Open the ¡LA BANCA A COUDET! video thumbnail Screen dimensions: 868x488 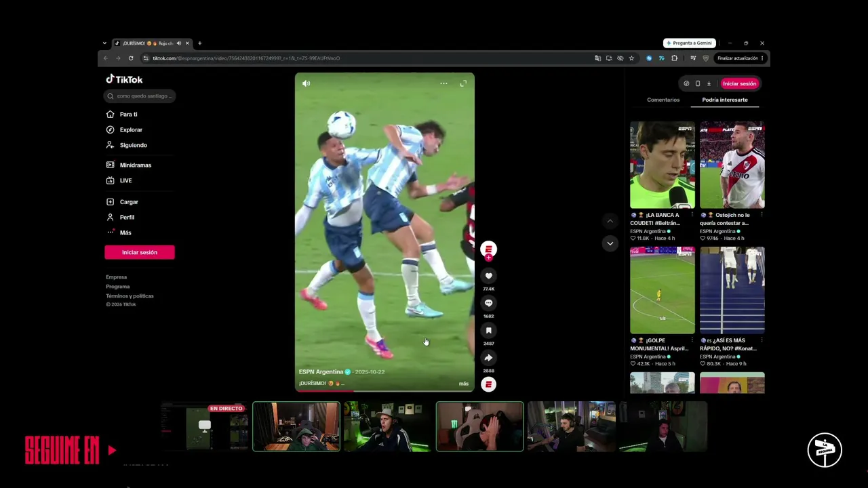(663, 165)
